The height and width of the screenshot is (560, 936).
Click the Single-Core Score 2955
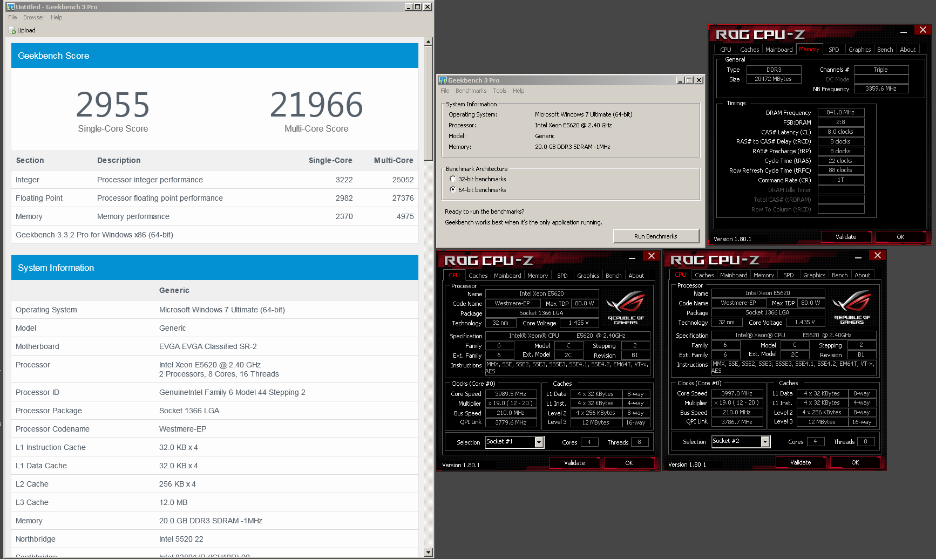pyautogui.click(x=113, y=105)
